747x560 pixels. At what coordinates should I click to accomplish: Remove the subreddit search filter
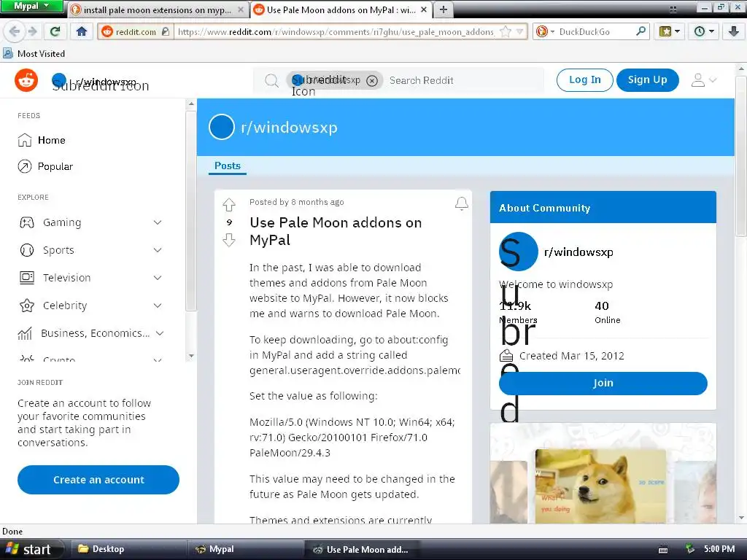(372, 80)
